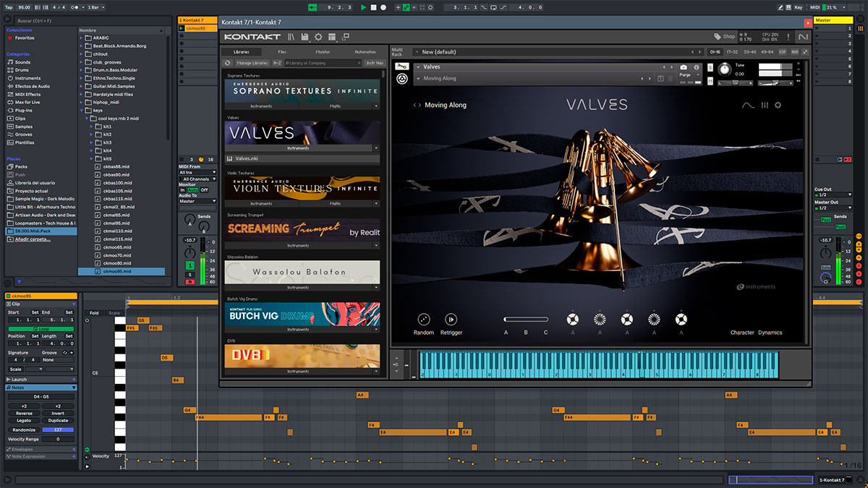Click the Valves Tune knob
Viewport: 868px width, 488px height.
723,69
